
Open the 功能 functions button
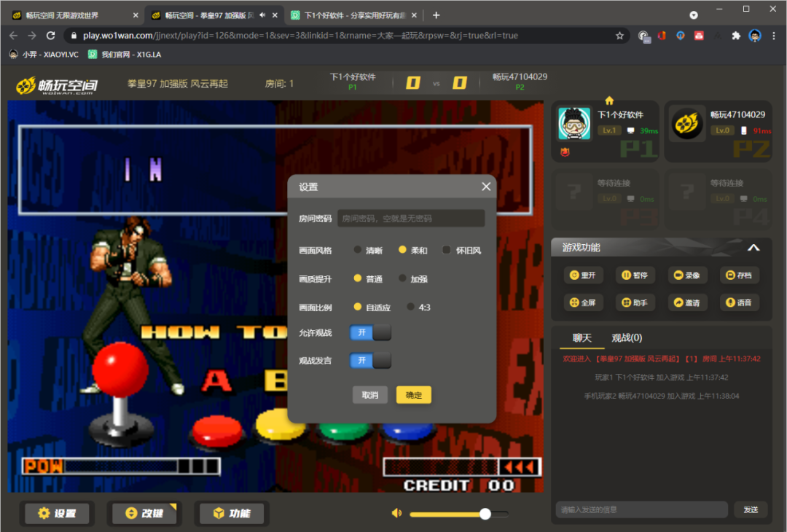tap(232, 513)
